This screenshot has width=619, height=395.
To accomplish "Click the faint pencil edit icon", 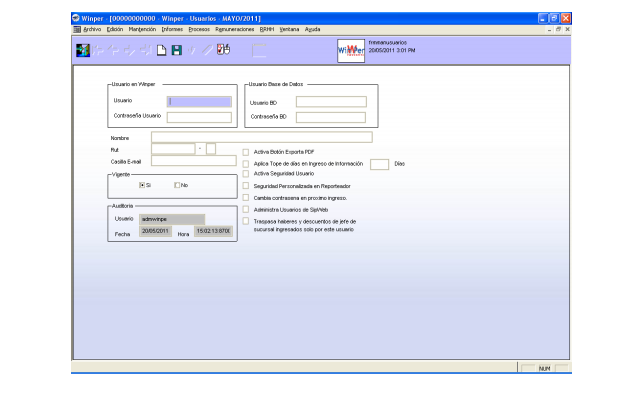I will click(207, 50).
